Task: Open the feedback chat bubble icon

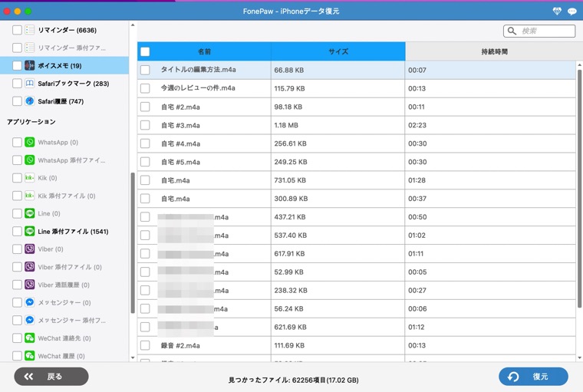Action: pyautogui.click(x=571, y=12)
